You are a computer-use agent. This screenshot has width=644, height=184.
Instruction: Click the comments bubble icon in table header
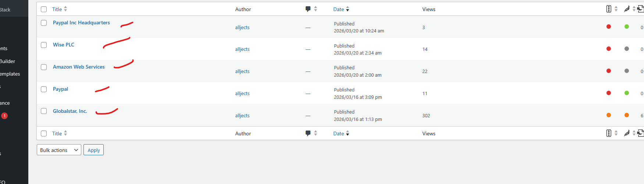click(x=308, y=9)
